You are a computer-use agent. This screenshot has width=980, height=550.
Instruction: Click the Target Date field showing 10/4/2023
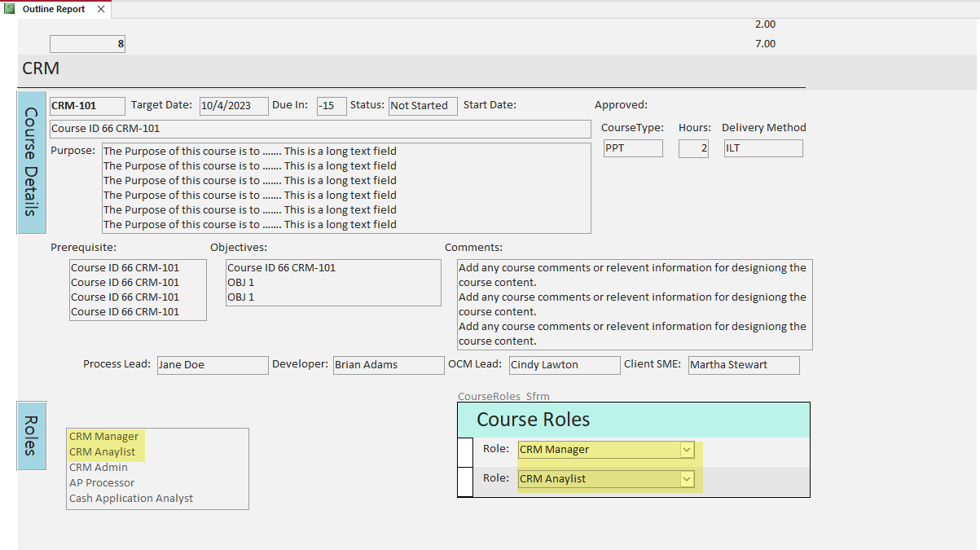pos(234,106)
